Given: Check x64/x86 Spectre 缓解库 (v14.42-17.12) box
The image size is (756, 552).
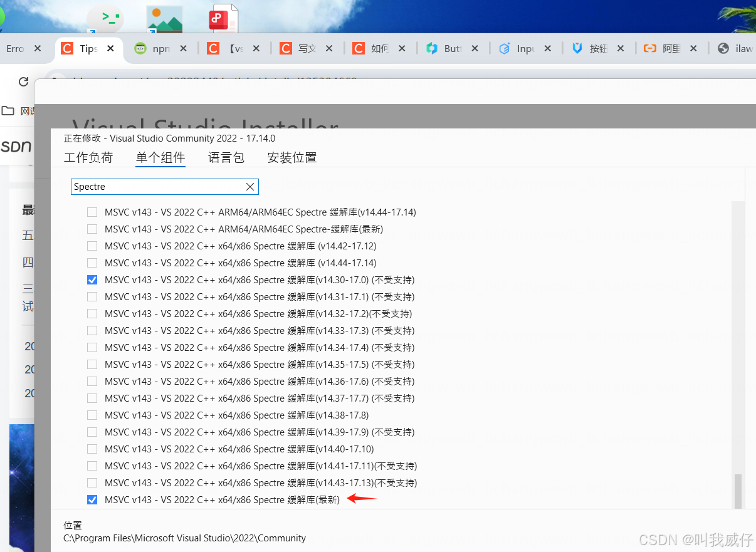Looking at the screenshot, I should (x=92, y=246).
